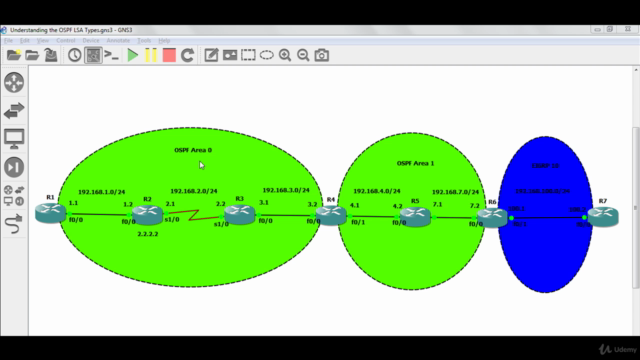This screenshot has height=360, width=640.
Task: Open project folder icon in toolbar
Action: coord(32,55)
